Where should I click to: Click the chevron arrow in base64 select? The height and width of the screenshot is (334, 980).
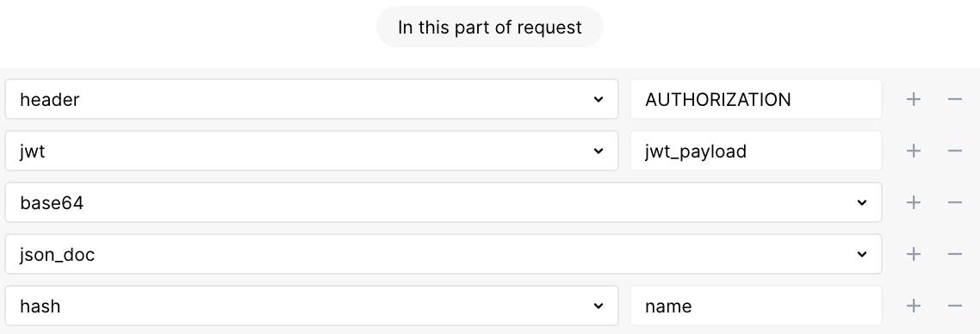tap(862, 202)
